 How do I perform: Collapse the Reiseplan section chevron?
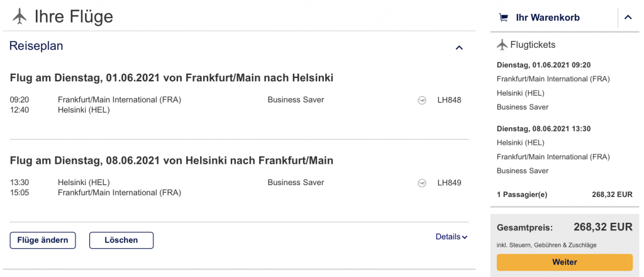(459, 47)
